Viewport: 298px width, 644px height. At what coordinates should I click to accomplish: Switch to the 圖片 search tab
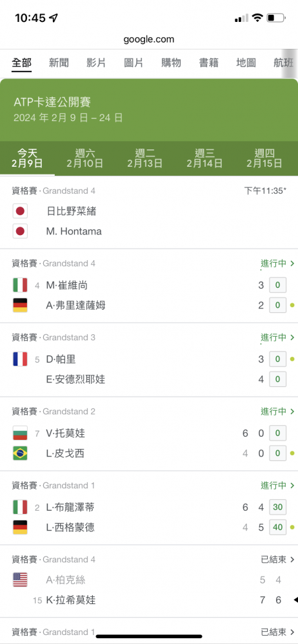coord(134,63)
